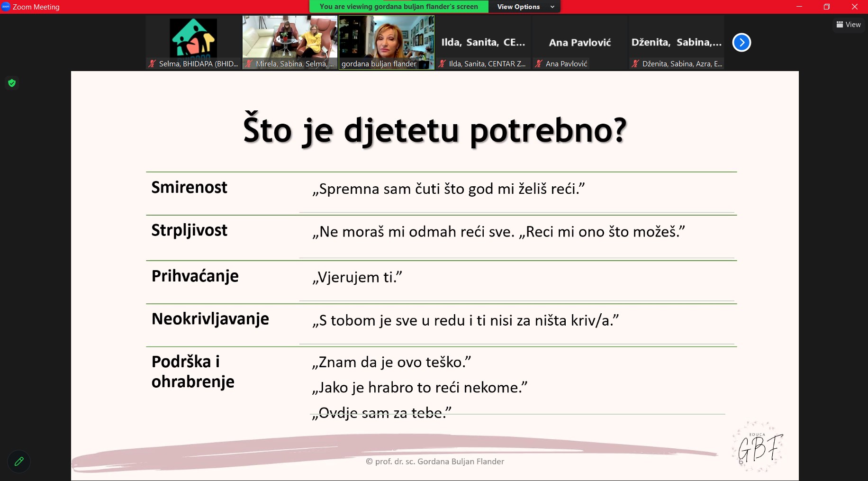Expand the View Options dropdown
The width and height of the screenshot is (868, 481).
[x=525, y=7]
